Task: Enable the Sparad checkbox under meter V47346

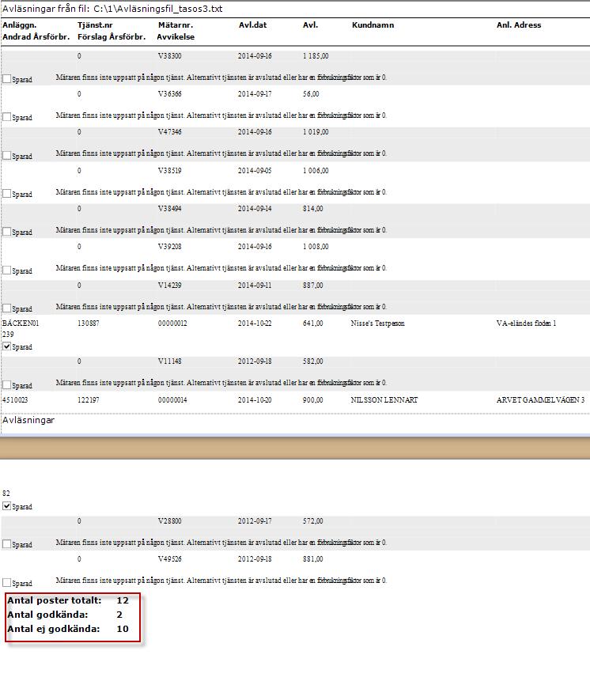Action: pos(6,155)
